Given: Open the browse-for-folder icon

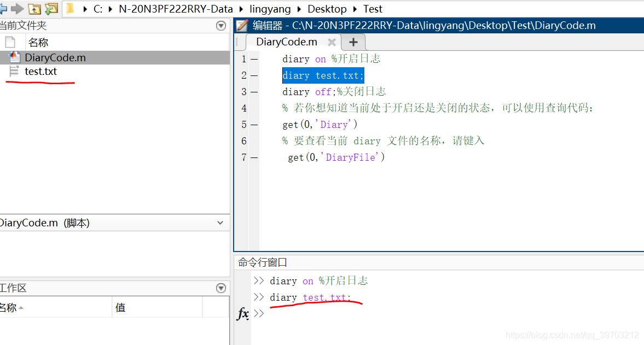Looking at the screenshot, I should point(50,9).
